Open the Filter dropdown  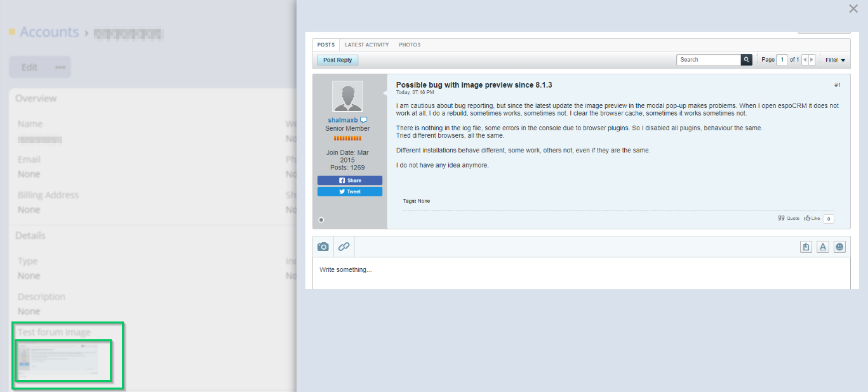click(835, 60)
